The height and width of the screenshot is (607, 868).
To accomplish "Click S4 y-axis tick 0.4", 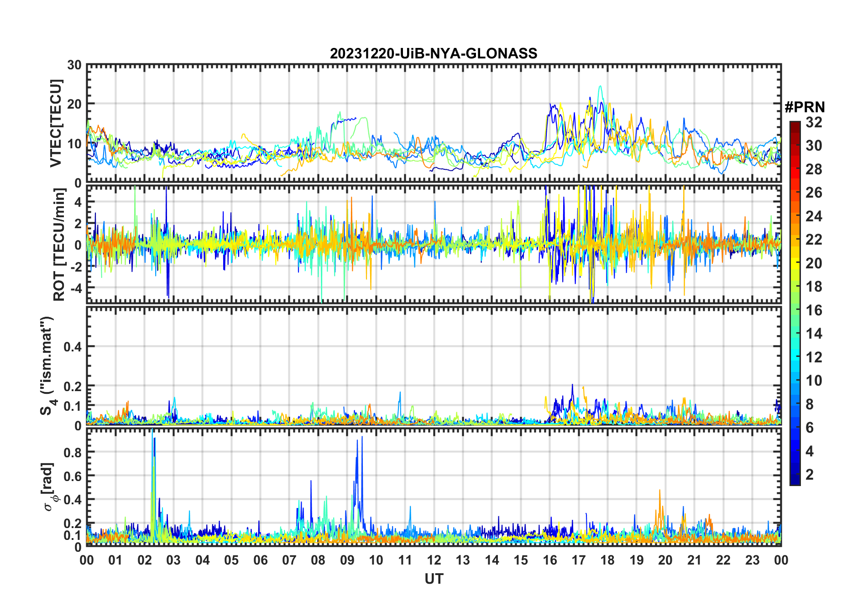I will pos(73,347).
